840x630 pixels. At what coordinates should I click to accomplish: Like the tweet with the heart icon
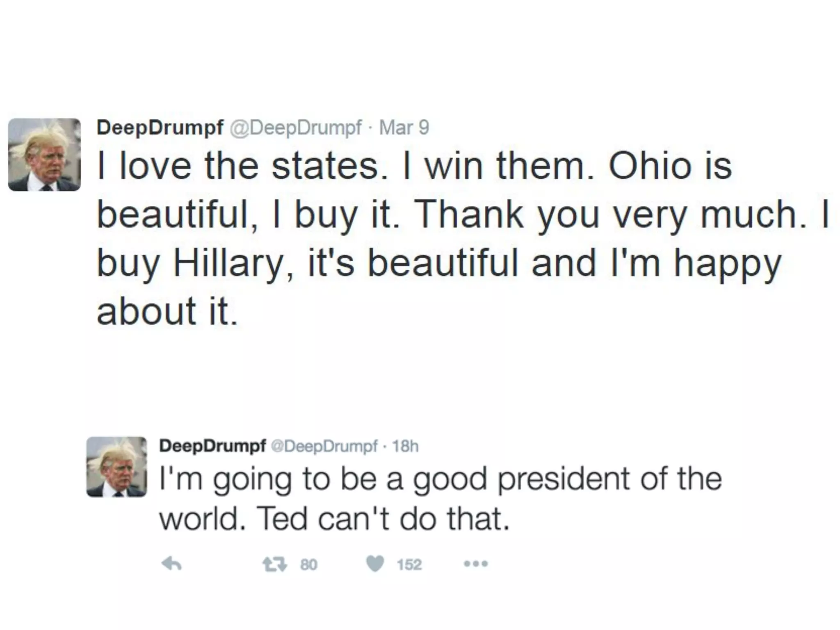coord(375,564)
